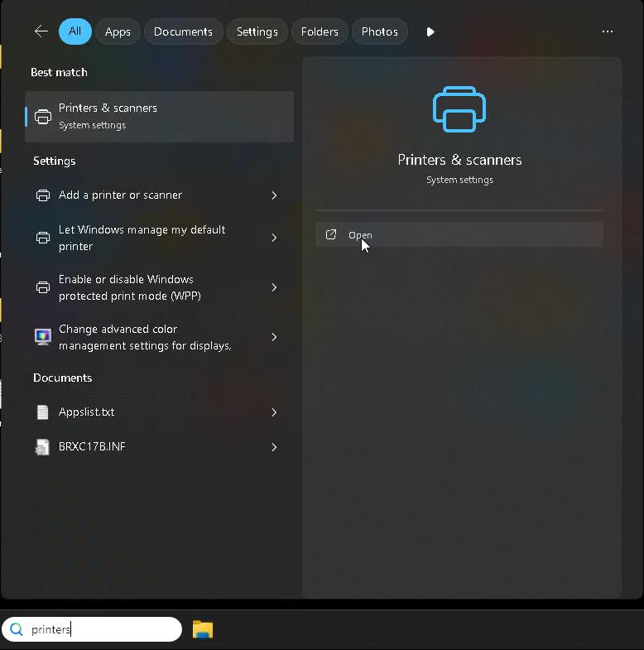Click the large Printers & scanners preview icon
Screen dimensions: 644x650
pos(459,109)
